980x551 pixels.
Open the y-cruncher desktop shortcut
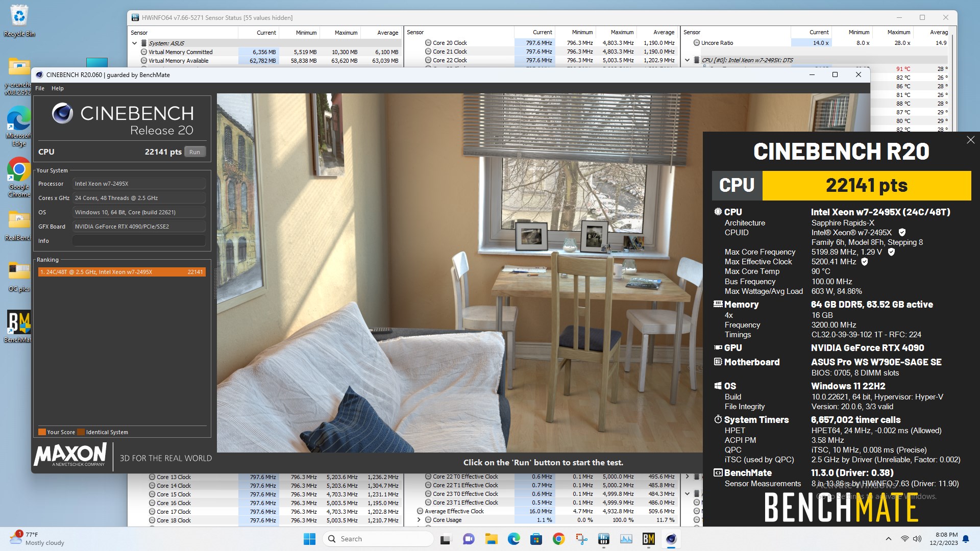[18, 77]
